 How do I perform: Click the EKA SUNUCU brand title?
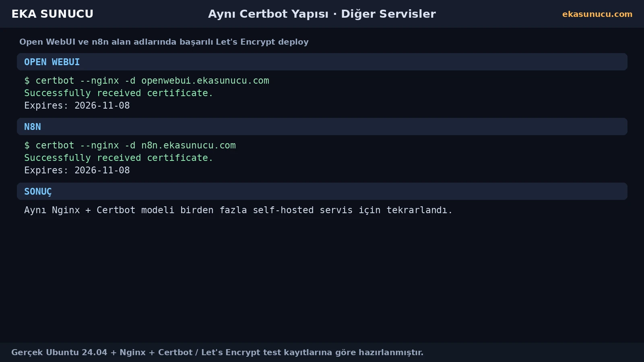(x=52, y=14)
